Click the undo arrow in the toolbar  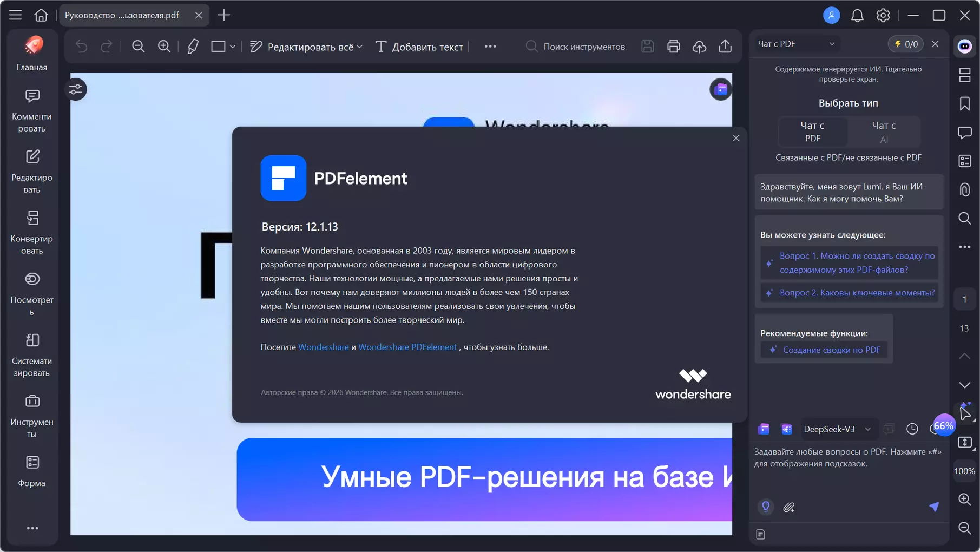(81, 47)
